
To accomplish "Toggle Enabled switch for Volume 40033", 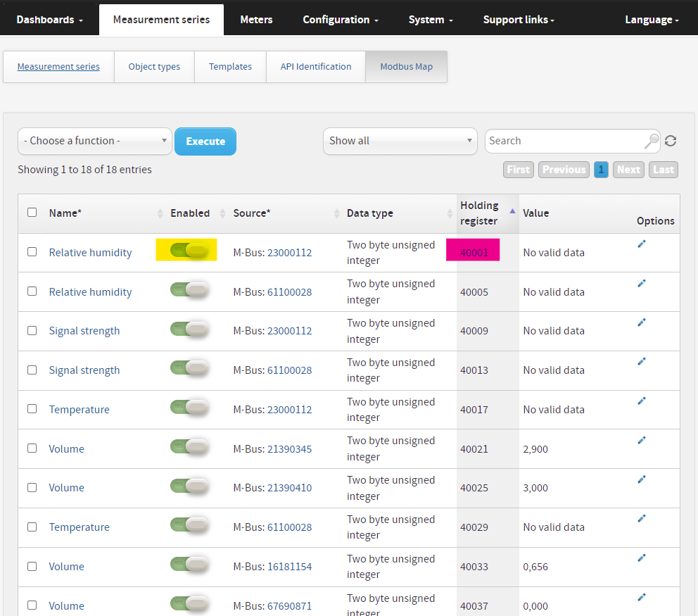I will pos(190,565).
